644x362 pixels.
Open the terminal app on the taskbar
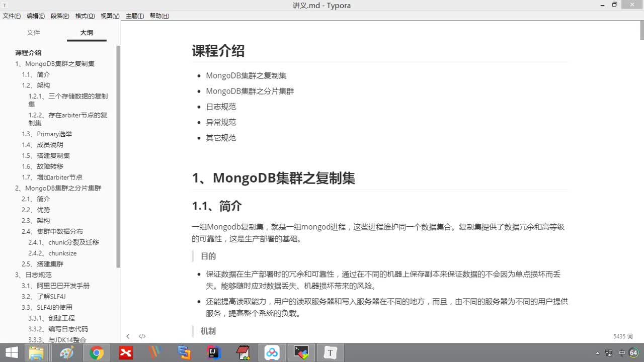pyautogui.click(x=301, y=353)
